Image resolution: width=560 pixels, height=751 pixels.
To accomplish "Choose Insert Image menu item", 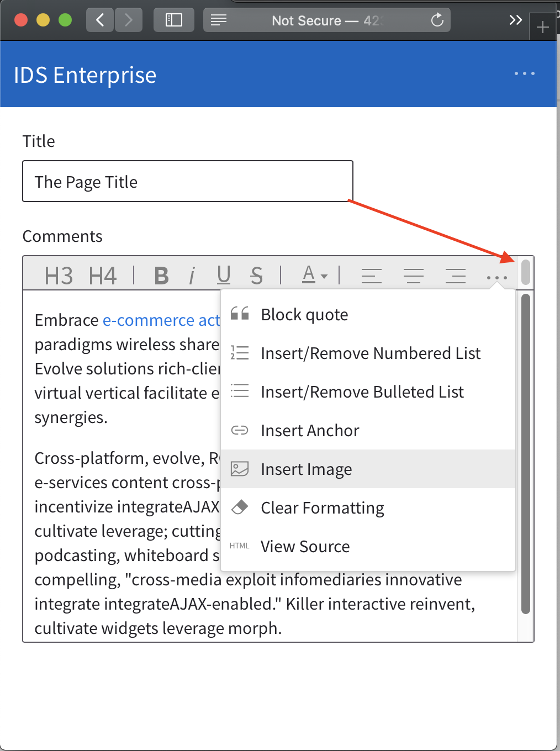I will [368, 469].
